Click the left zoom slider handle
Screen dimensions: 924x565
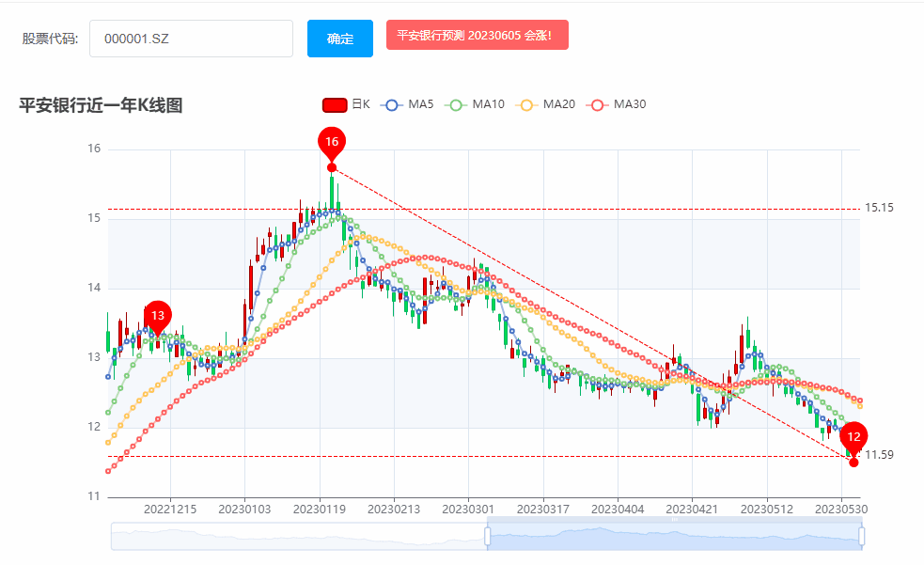[487, 537]
